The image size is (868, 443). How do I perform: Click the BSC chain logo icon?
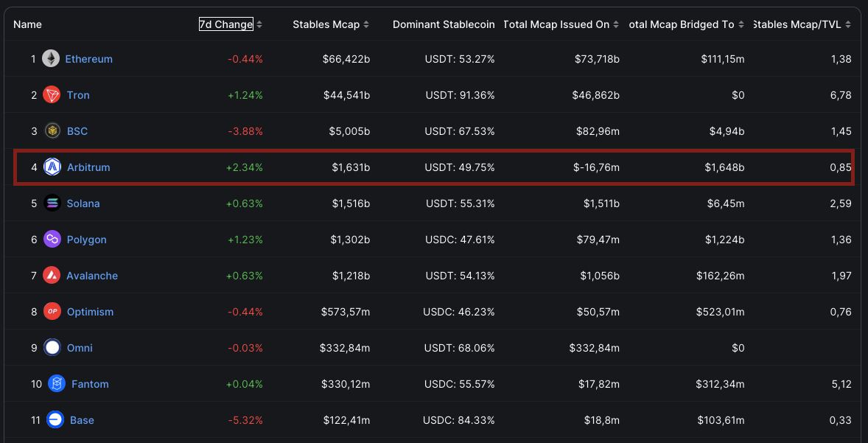tap(52, 131)
